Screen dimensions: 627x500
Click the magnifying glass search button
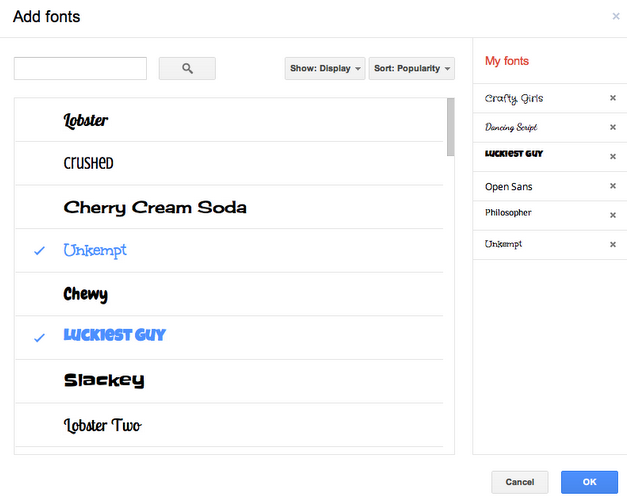click(x=187, y=68)
